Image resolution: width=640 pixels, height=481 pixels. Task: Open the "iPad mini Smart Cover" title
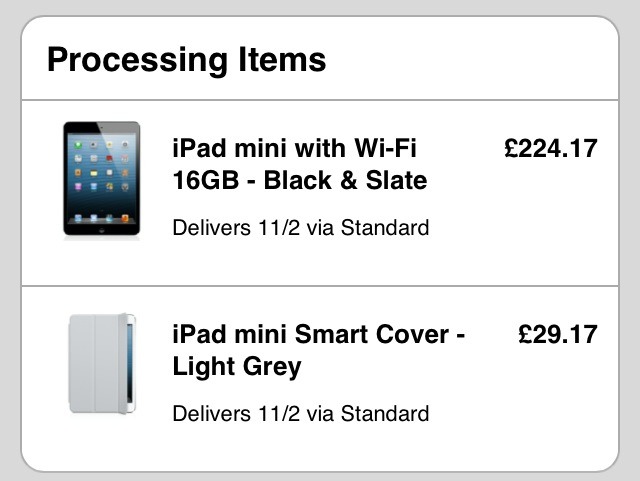pyautogui.click(x=318, y=334)
